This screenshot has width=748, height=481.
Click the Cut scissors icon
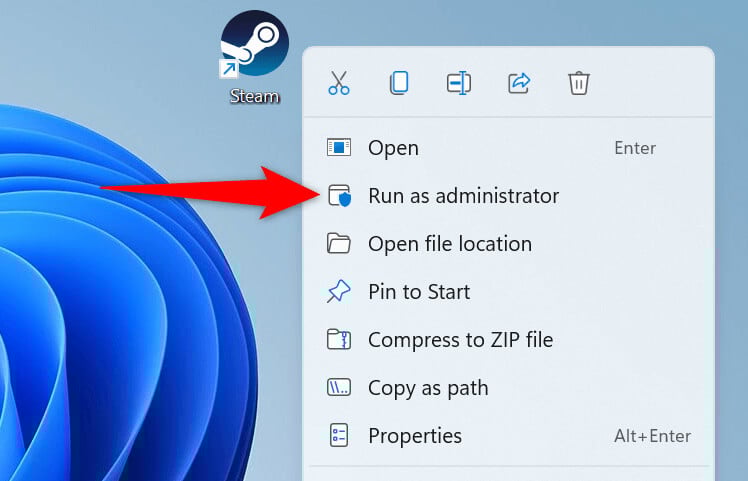click(x=339, y=83)
